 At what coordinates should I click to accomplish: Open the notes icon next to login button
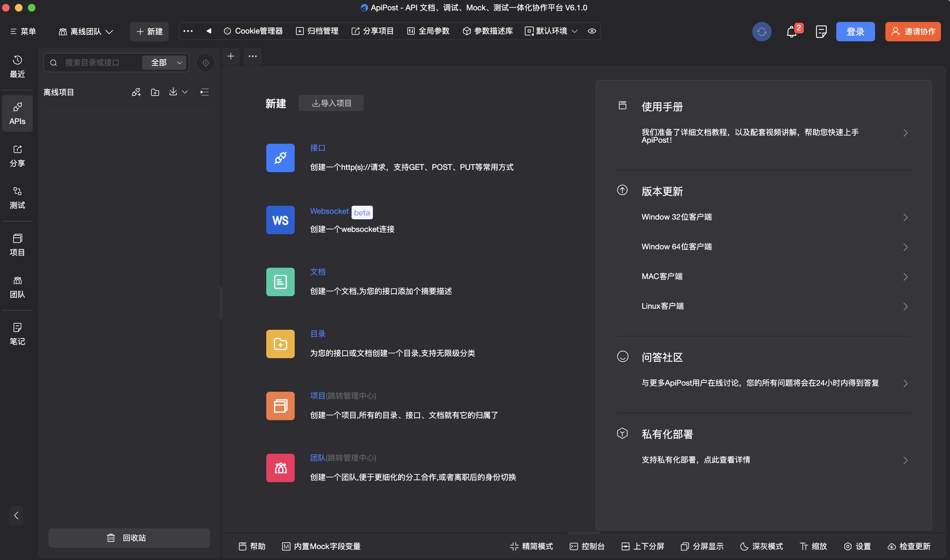pyautogui.click(x=821, y=32)
